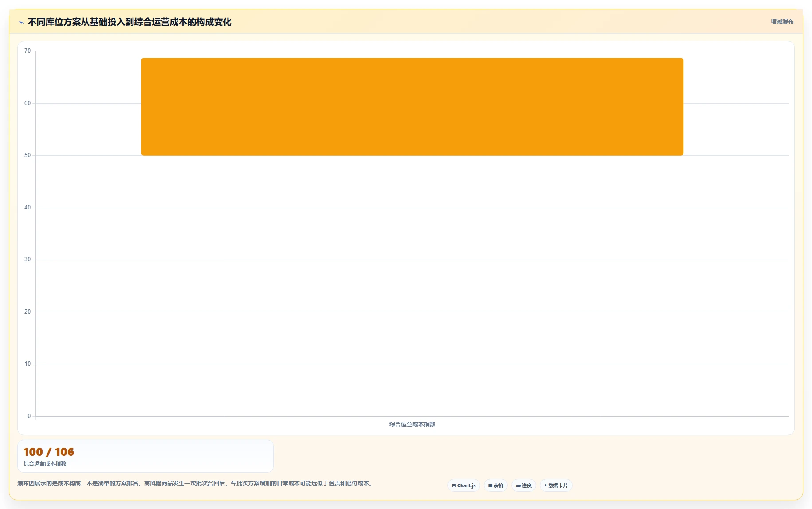Click the 100 / 106 metric value
Image resolution: width=812 pixels, height=509 pixels.
tap(49, 452)
